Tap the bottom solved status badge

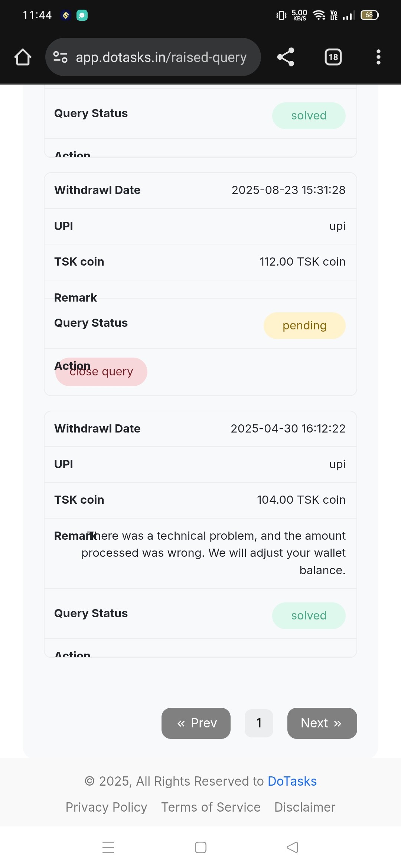[309, 616]
